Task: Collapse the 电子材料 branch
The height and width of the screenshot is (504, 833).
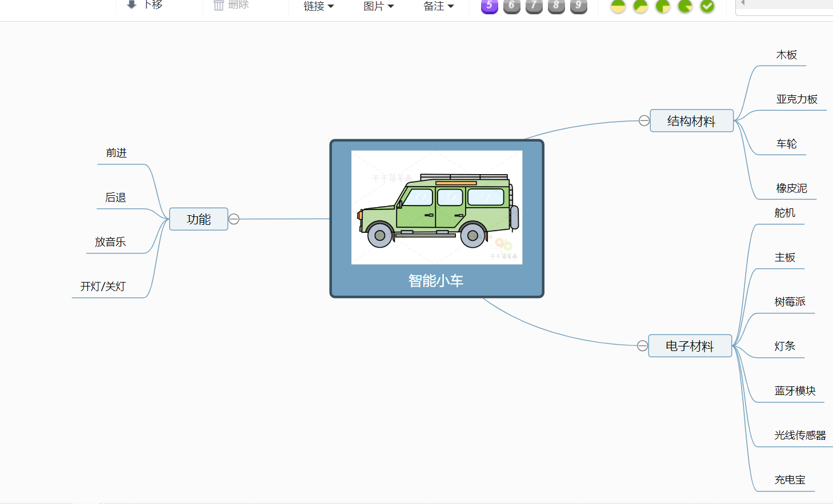Action: point(642,346)
